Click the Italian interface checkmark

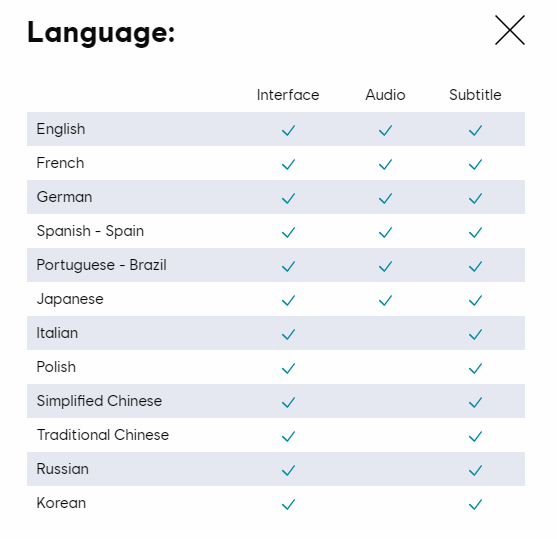click(288, 334)
